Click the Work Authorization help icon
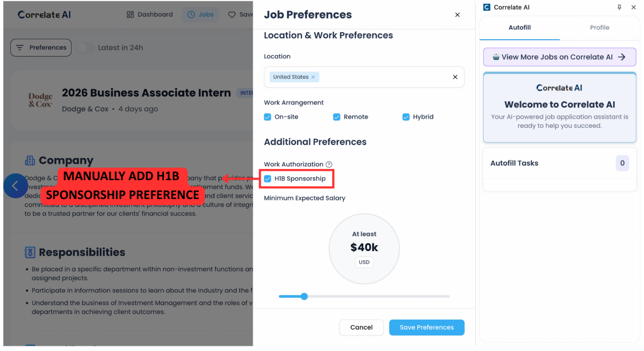The height and width of the screenshot is (351, 644). (x=329, y=164)
